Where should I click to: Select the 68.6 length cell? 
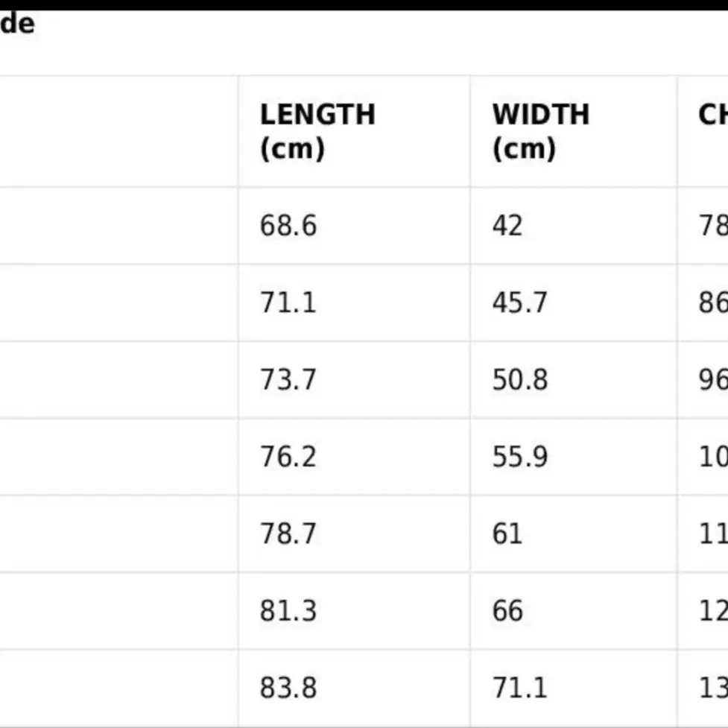tap(288, 226)
